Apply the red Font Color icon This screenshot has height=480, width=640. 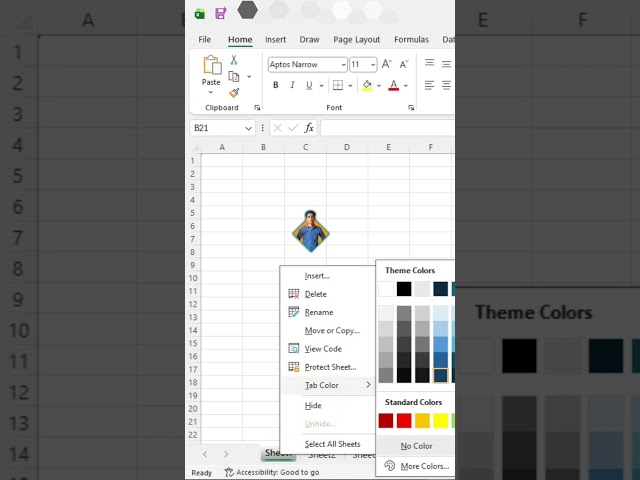tap(393, 85)
